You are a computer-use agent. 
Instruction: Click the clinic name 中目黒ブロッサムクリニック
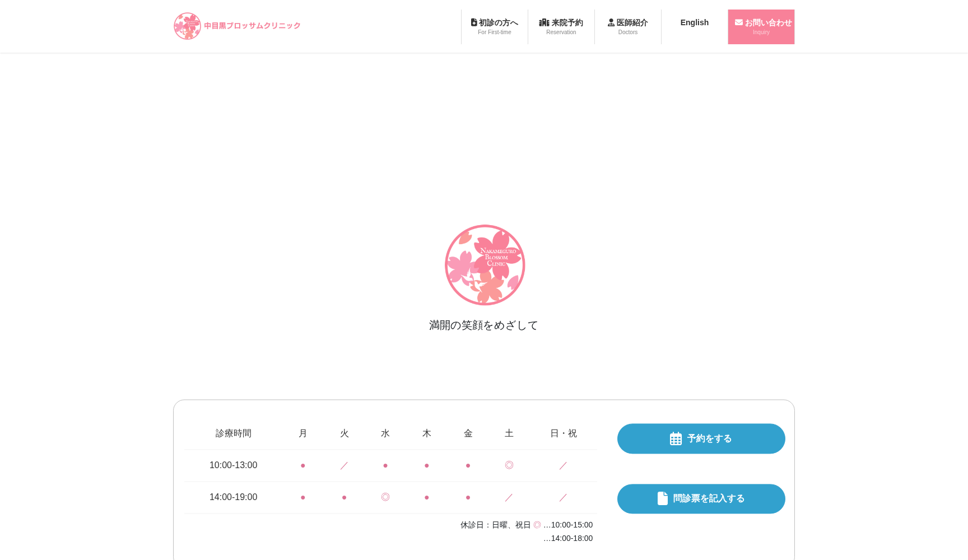pyautogui.click(x=251, y=25)
